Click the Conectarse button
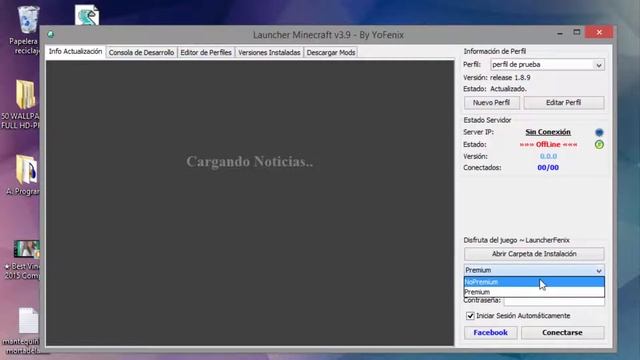This screenshot has width=640, height=360. click(x=562, y=333)
